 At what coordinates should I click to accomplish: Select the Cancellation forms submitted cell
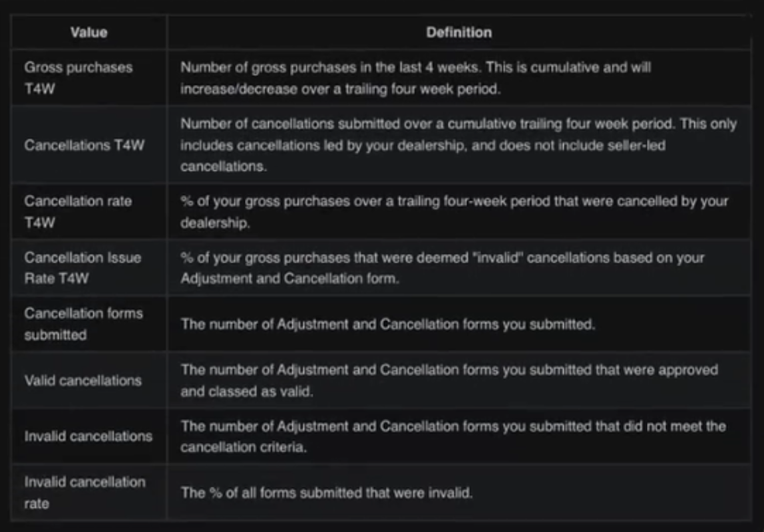tap(83, 324)
